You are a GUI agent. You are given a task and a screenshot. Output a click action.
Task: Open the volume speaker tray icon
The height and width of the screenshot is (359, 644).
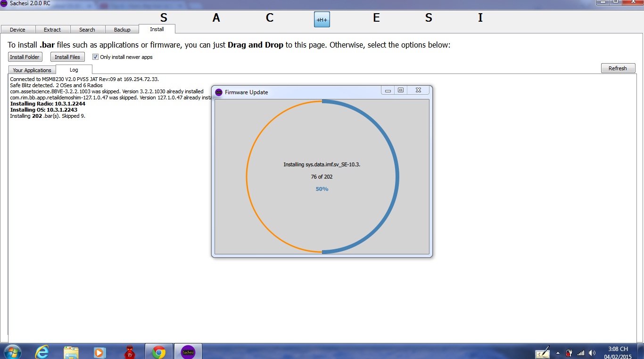pos(592,353)
